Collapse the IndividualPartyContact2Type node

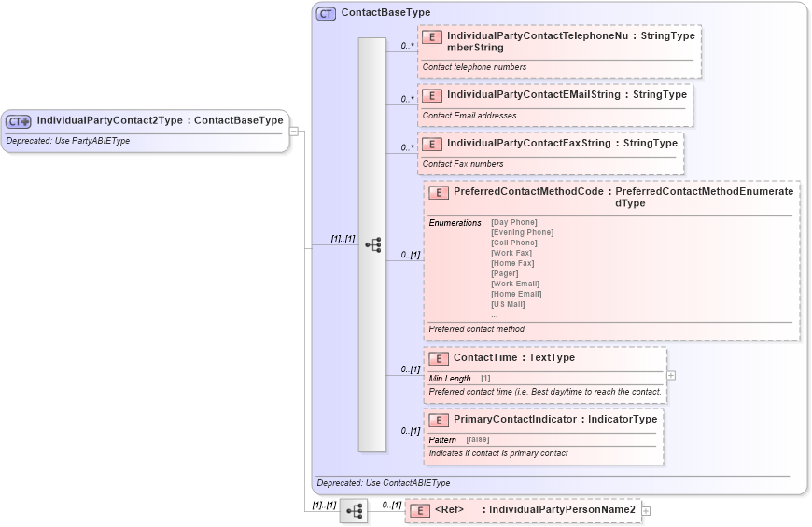[x=294, y=131]
